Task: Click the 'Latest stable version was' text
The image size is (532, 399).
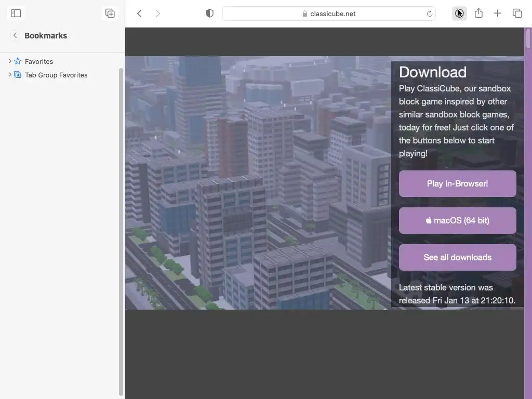Action: tap(446, 287)
